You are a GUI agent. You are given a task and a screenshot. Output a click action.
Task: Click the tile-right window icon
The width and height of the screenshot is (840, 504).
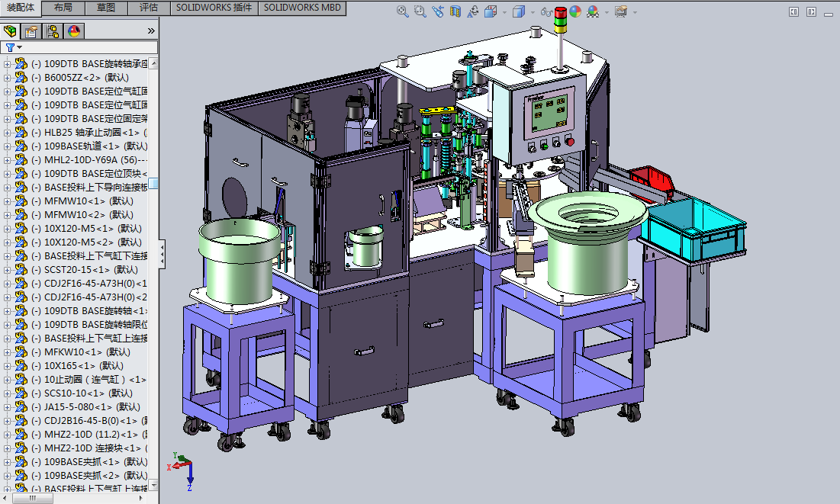812,11
